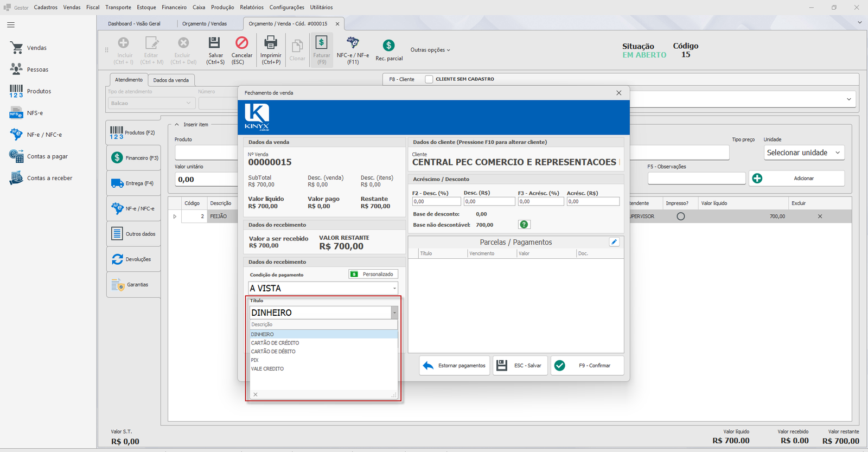The height and width of the screenshot is (452, 868).
Task: Click the pencil edit icon in Parcelas / Pagamentos
Action: point(614,242)
